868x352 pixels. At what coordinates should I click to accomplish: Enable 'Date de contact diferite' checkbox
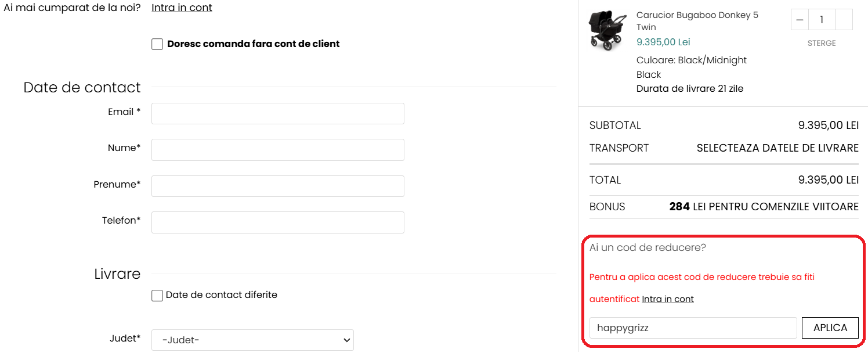pos(157,296)
